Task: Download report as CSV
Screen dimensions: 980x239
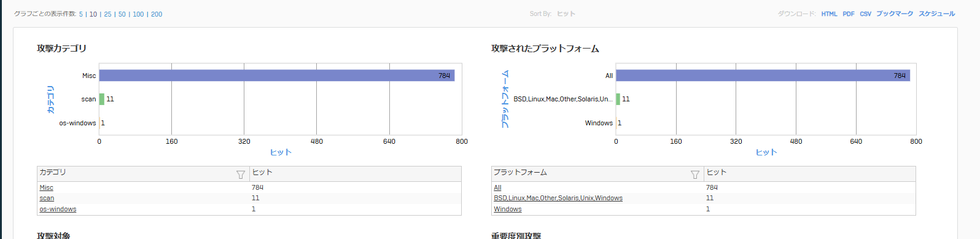Action: click(865, 14)
